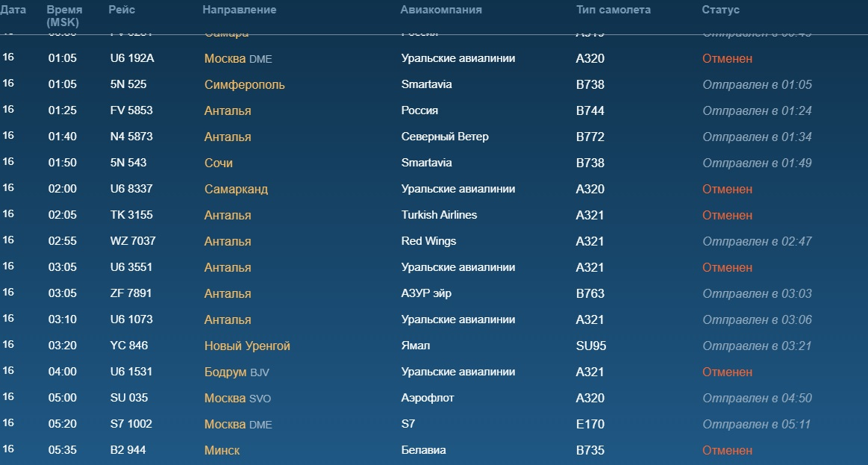Select the Новый Уренгой destination link
This screenshot has height=465, width=868.
click(x=248, y=346)
